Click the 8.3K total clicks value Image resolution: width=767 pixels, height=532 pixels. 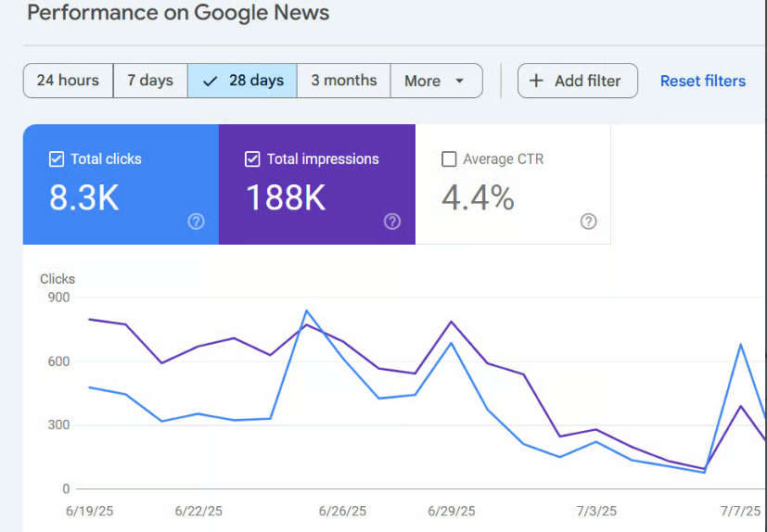click(x=84, y=197)
